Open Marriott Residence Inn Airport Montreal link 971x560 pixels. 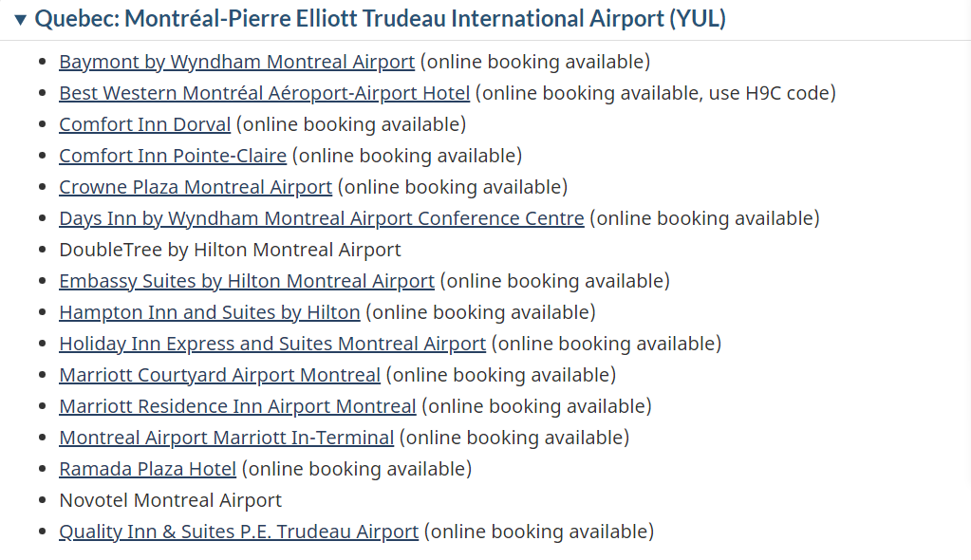(237, 406)
